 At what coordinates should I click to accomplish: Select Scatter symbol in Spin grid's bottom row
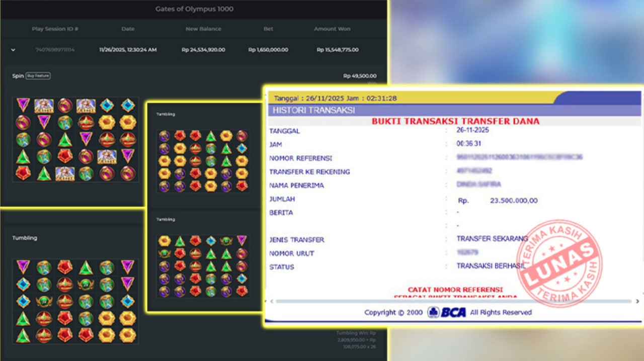(65, 173)
